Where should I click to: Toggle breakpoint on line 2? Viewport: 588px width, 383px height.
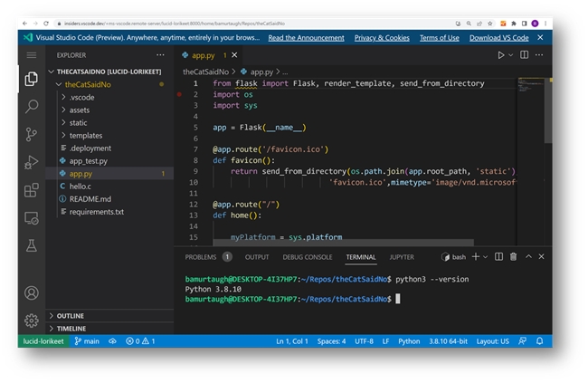pos(179,94)
